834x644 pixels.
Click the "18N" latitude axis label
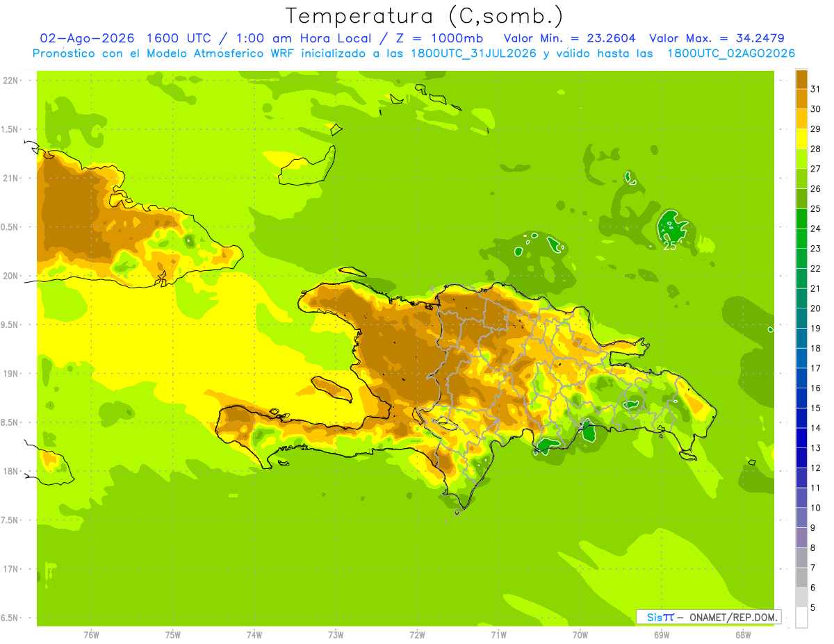pyautogui.click(x=10, y=471)
